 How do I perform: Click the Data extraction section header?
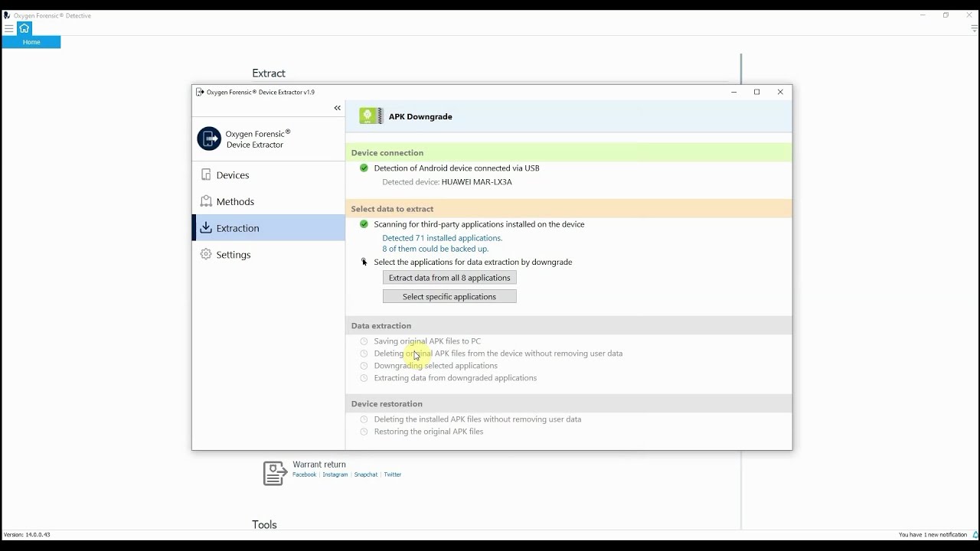569,325
